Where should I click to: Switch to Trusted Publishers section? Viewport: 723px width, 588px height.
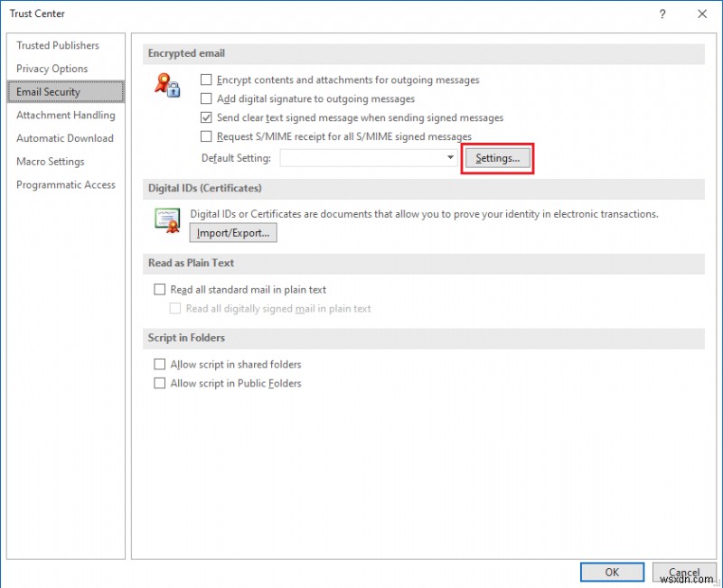[x=58, y=45]
